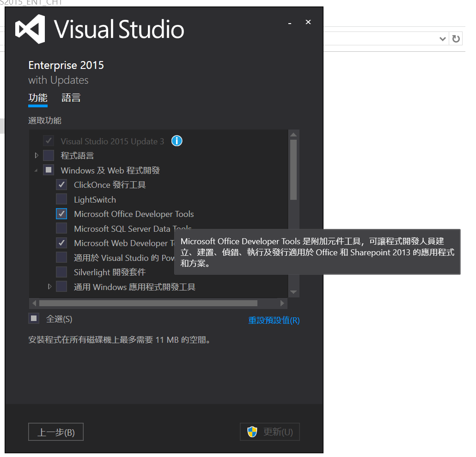The width and height of the screenshot is (476, 457).
Task: Toggle the 全選 select-all checkbox
Action: [x=33, y=318]
